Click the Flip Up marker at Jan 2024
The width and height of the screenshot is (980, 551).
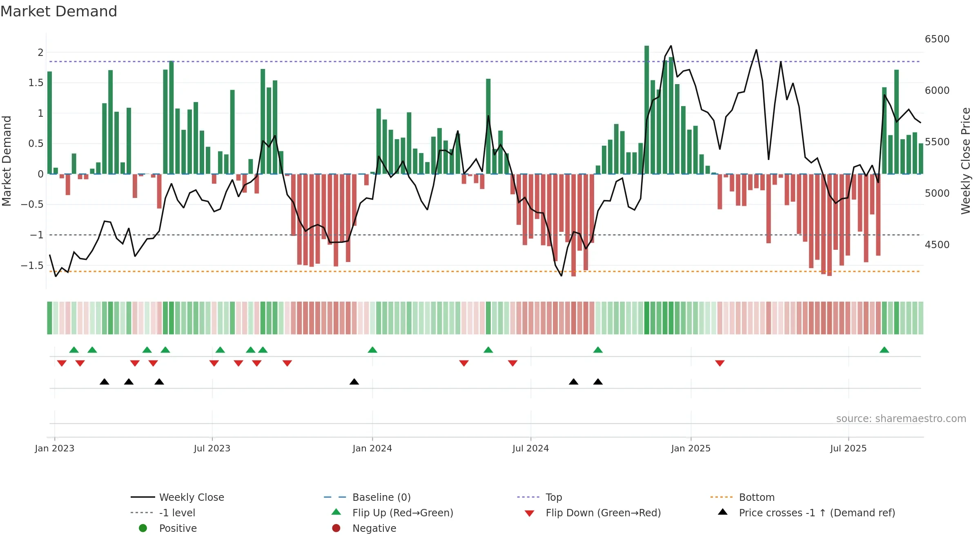372,350
